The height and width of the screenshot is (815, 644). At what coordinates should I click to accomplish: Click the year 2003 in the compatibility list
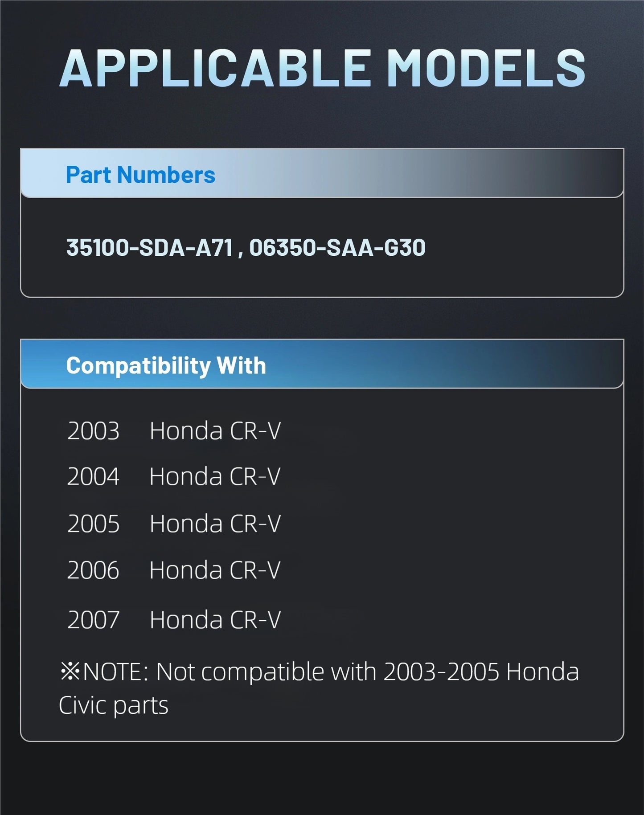click(93, 431)
